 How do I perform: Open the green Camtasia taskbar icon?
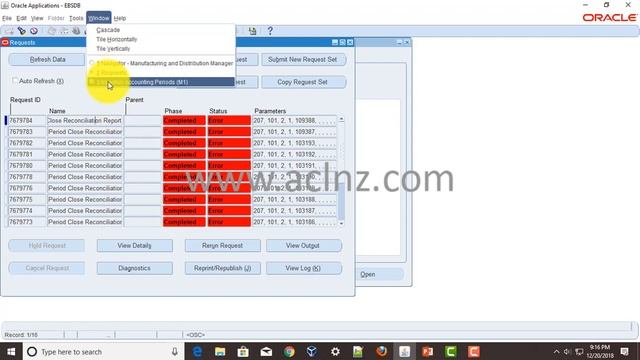coord(451,351)
